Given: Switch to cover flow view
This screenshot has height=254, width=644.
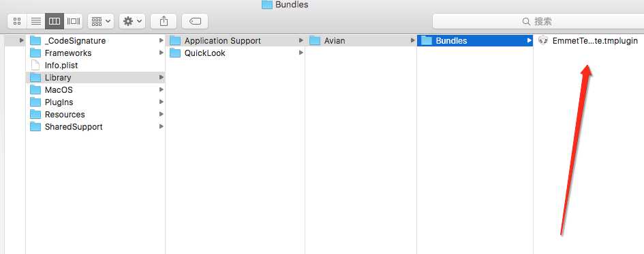Looking at the screenshot, I should [74, 21].
